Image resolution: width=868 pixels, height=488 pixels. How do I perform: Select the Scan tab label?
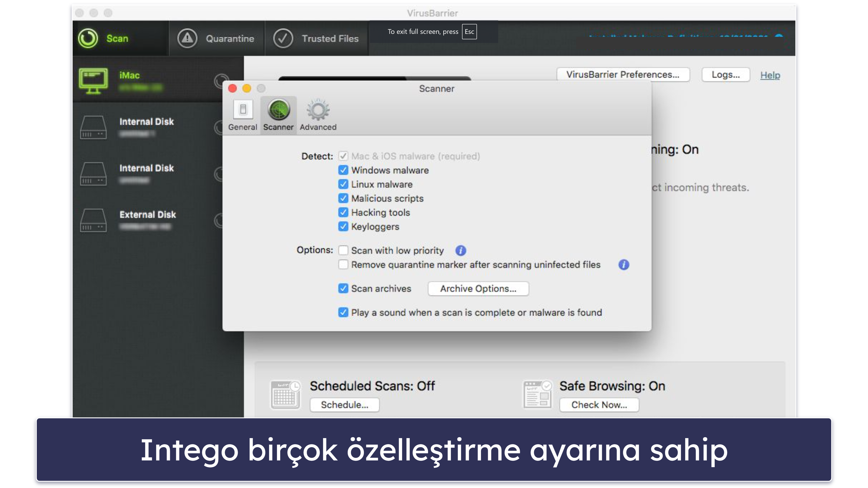pos(117,39)
